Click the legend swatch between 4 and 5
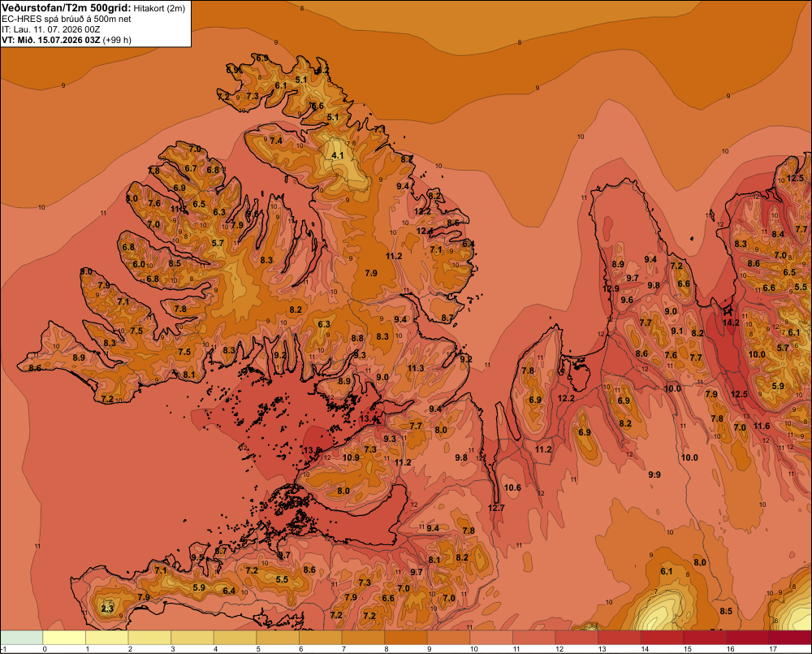 (235, 637)
